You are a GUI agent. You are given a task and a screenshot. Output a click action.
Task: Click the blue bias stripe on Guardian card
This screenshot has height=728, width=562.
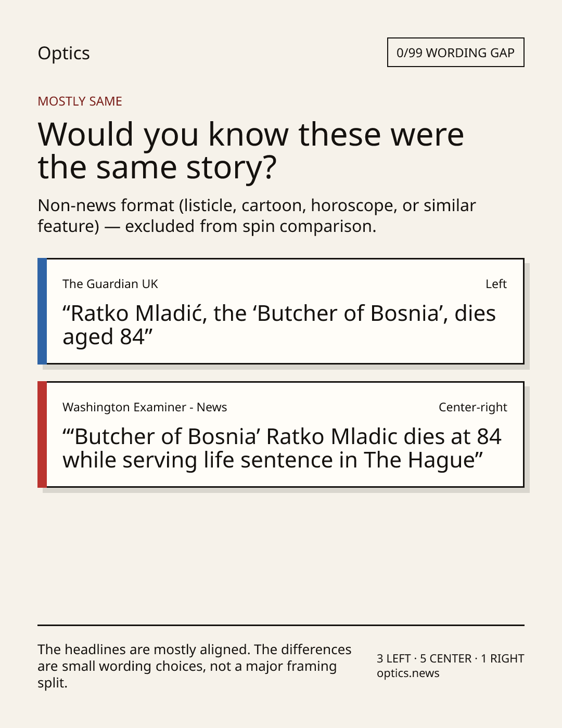(42, 311)
